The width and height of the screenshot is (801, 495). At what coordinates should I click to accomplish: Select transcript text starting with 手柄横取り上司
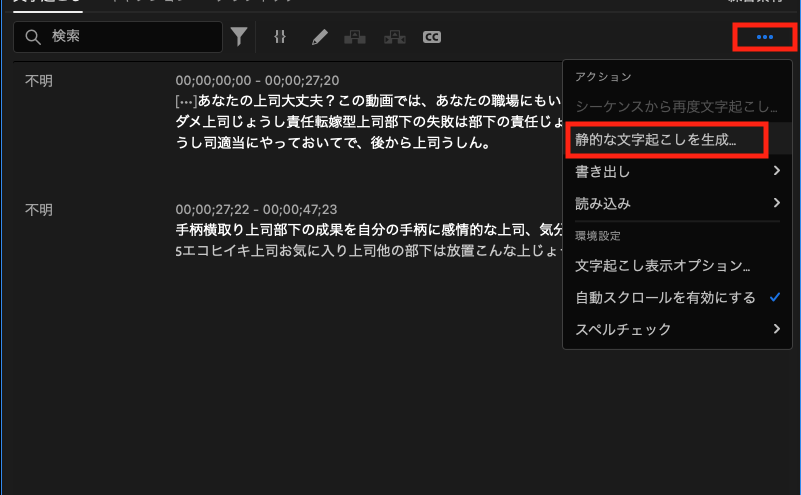click(360, 230)
